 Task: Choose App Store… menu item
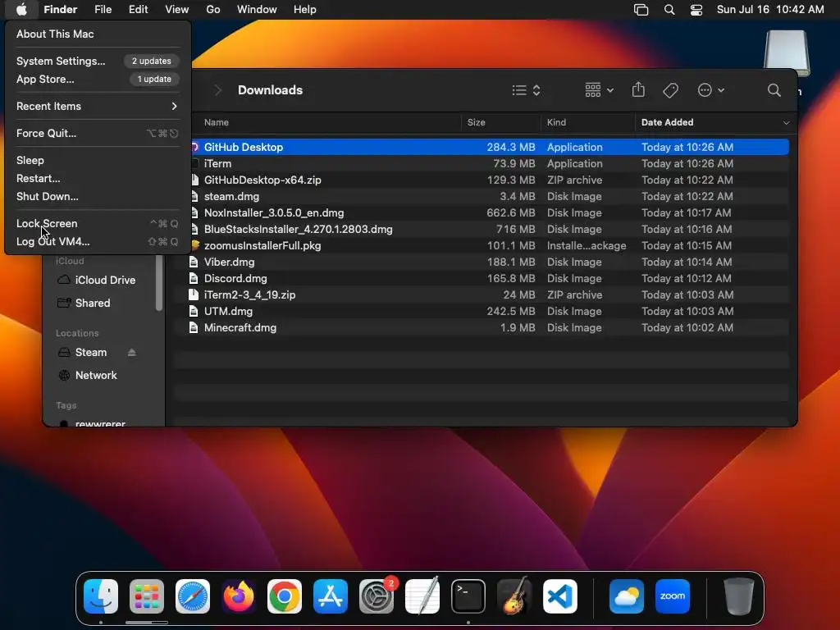point(97,80)
